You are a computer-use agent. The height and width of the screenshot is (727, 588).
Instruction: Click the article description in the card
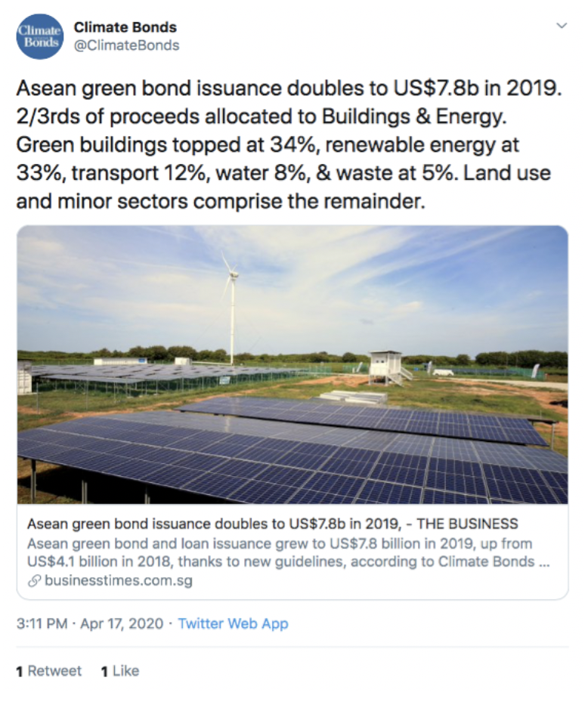[288, 552]
